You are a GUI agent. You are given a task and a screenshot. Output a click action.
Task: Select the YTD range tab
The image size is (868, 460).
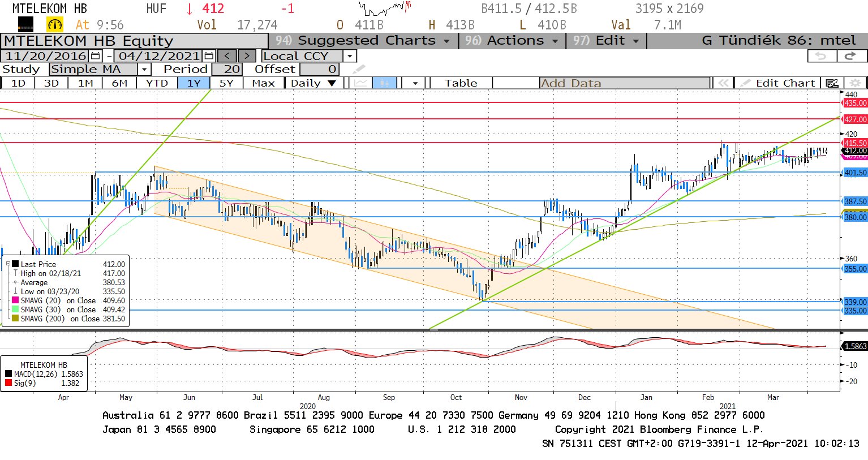point(157,83)
